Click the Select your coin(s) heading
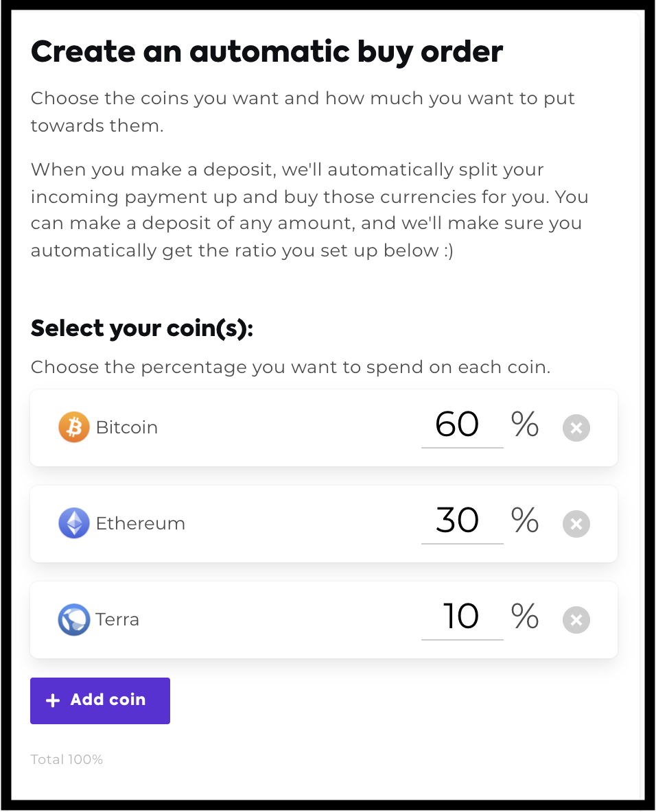Screen dimensions: 656x812 tap(141, 328)
